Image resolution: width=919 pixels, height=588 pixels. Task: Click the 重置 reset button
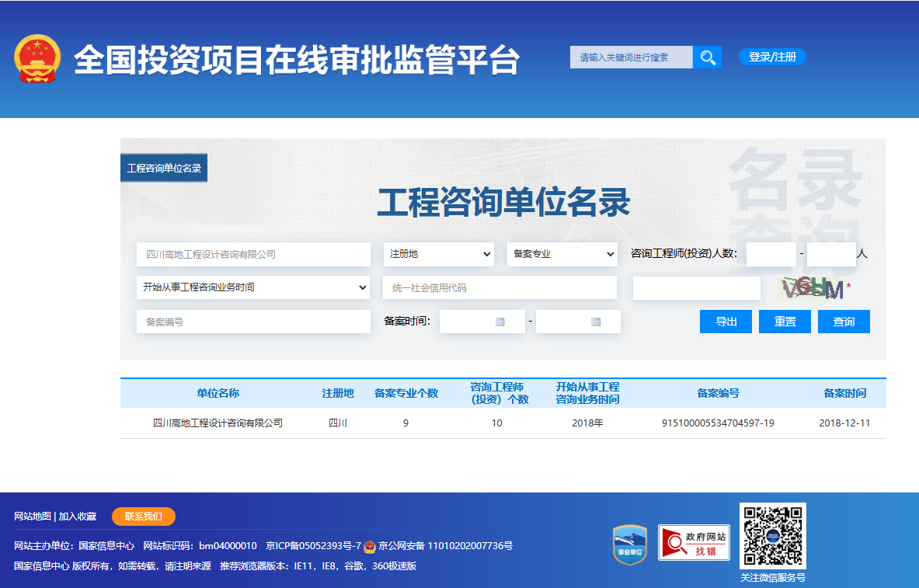tap(785, 322)
